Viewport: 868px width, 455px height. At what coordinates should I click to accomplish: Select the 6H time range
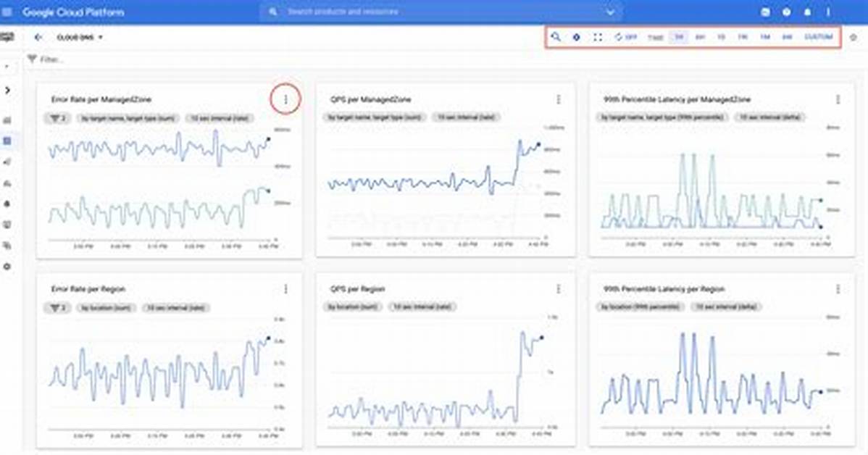[x=700, y=37]
